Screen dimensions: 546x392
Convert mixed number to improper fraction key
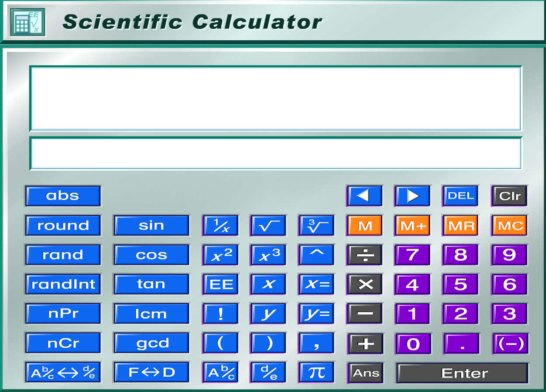(63, 372)
